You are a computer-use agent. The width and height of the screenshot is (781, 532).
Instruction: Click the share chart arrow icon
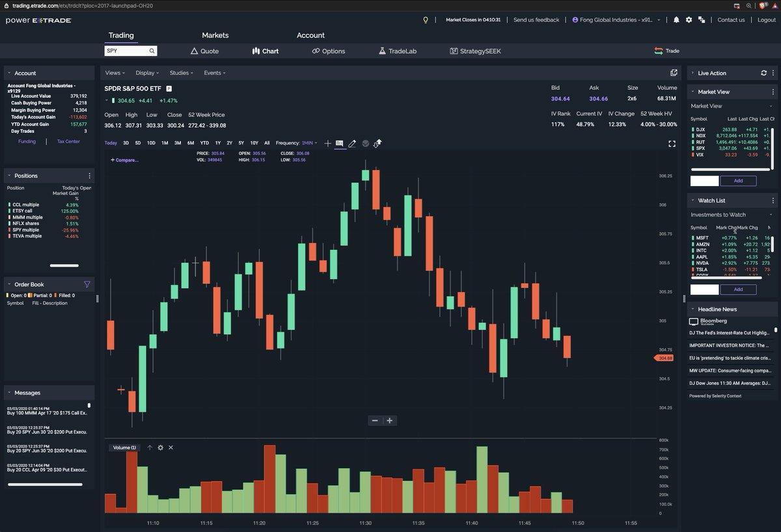tap(377, 142)
